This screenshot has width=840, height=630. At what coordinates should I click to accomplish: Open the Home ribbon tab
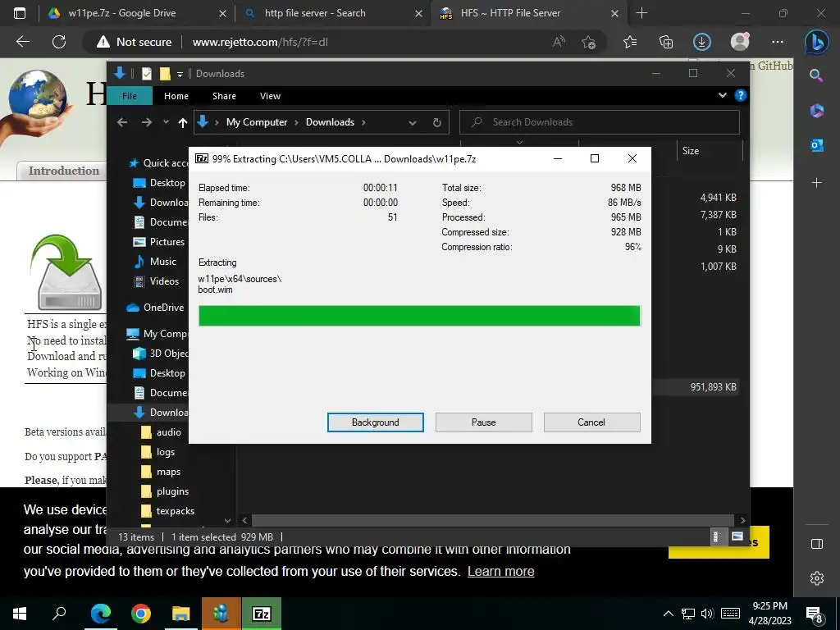pos(176,96)
